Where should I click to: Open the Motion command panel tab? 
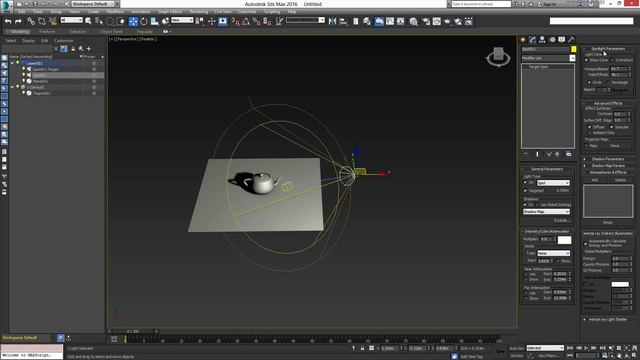[552, 40]
